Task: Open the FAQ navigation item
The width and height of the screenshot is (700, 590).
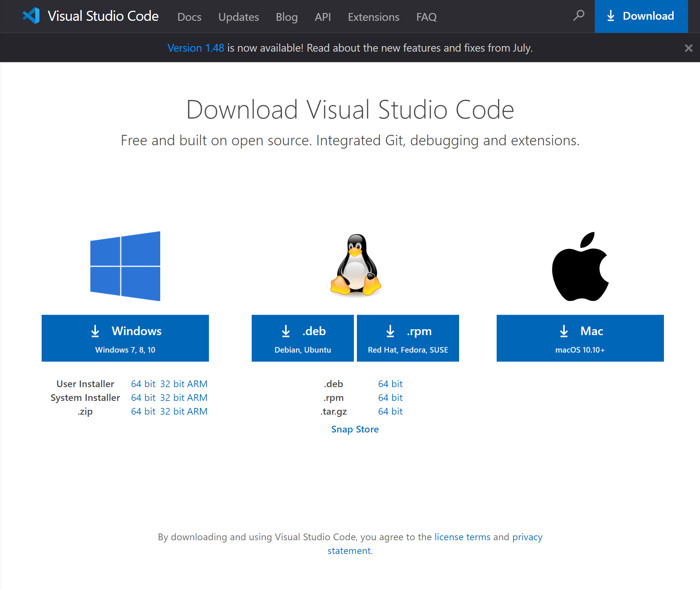Action: click(x=426, y=17)
